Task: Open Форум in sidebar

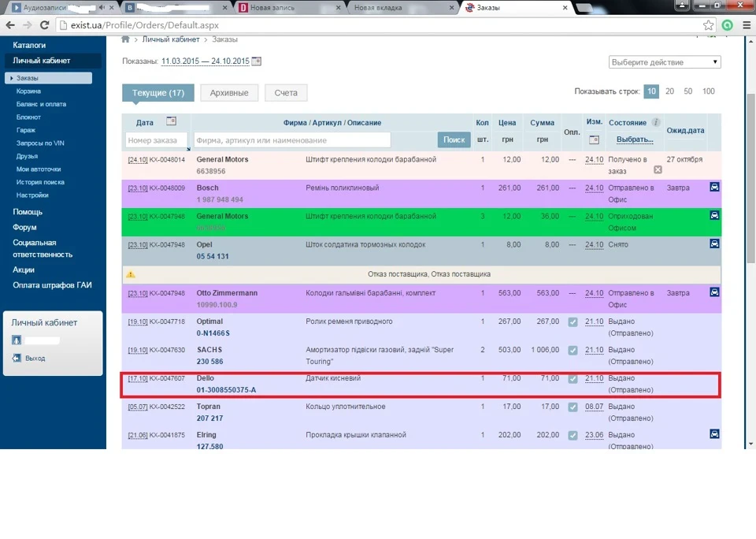Action: pyautogui.click(x=24, y=227)
